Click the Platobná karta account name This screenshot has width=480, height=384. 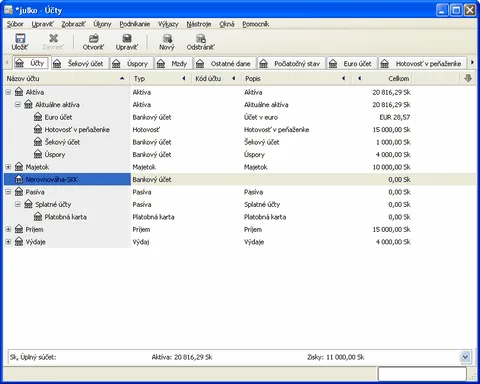tap(66, 217)
